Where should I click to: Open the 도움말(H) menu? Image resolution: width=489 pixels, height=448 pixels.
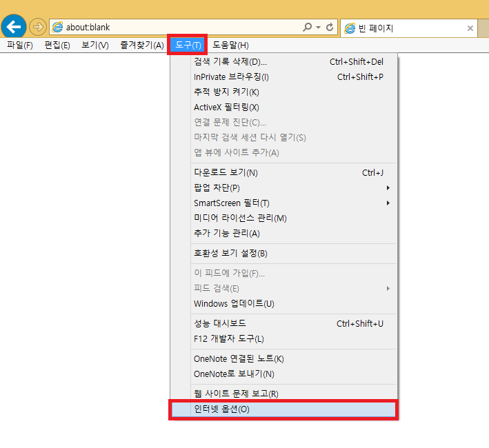pyautogui.click(x=231, y=45)
